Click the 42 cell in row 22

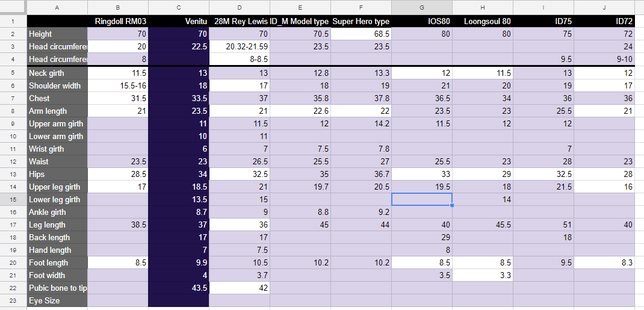pyautogui.click(x=240, y=288)
